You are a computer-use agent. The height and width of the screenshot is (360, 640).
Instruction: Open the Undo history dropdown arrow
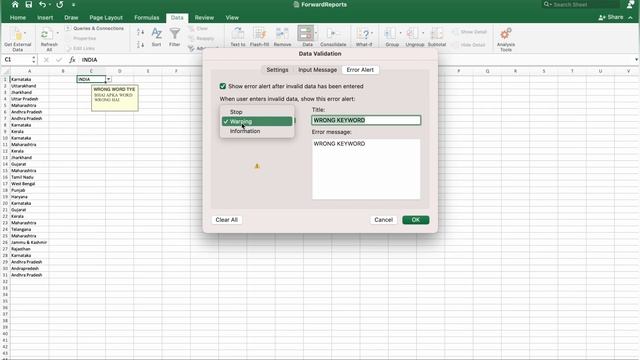click(x=49, y=5)
